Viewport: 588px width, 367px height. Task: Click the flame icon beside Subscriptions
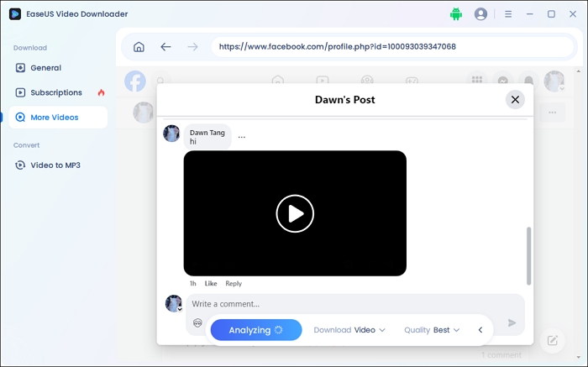[102, 92]
